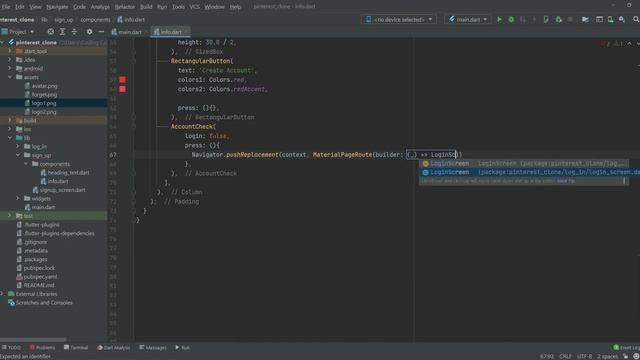Screen dimensions: 640x360
Task: Select logo2.png file
Action: click(x=44, y=112)
